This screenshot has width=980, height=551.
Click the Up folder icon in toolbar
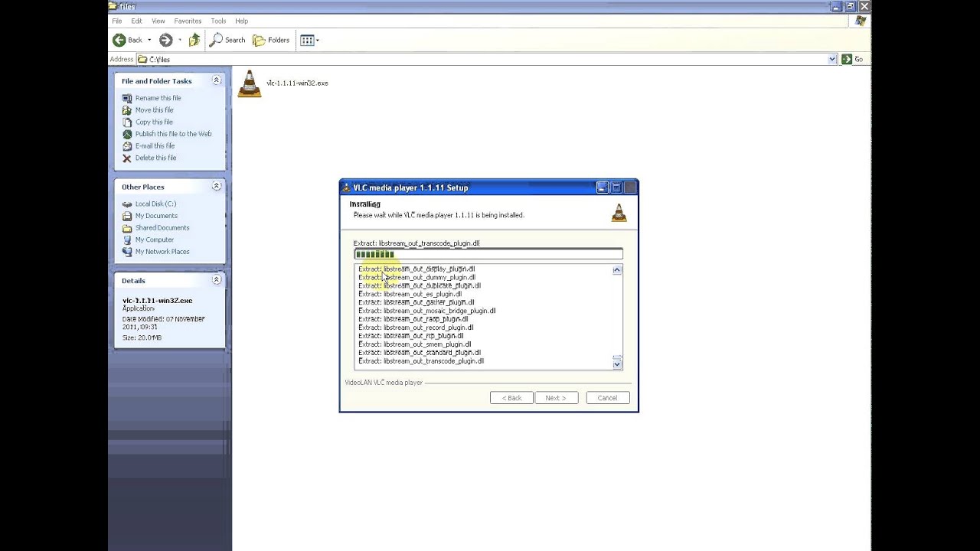click(194, 40)
